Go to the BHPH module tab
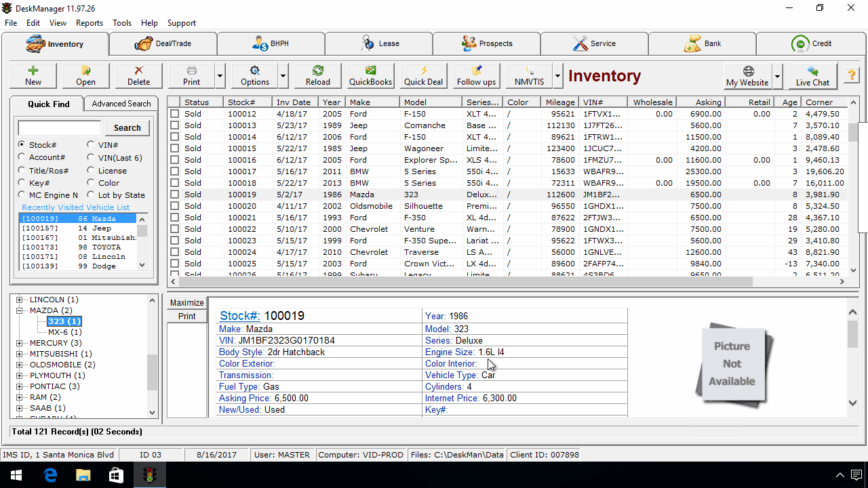The width and height of the screenshot is (868, 488). click(271, 43)
